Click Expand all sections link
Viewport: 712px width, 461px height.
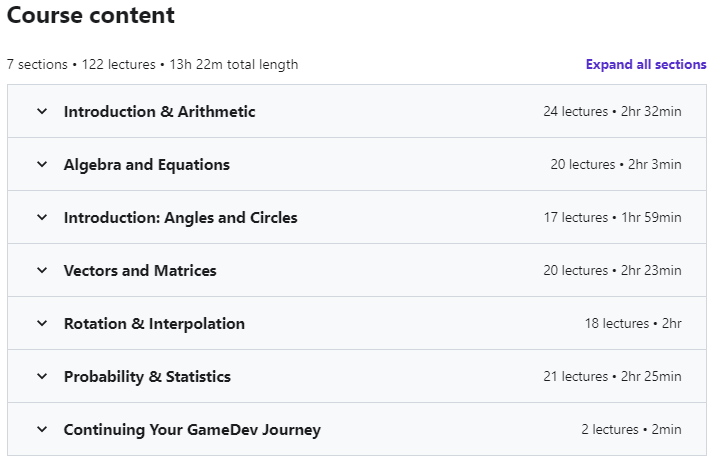646,64
